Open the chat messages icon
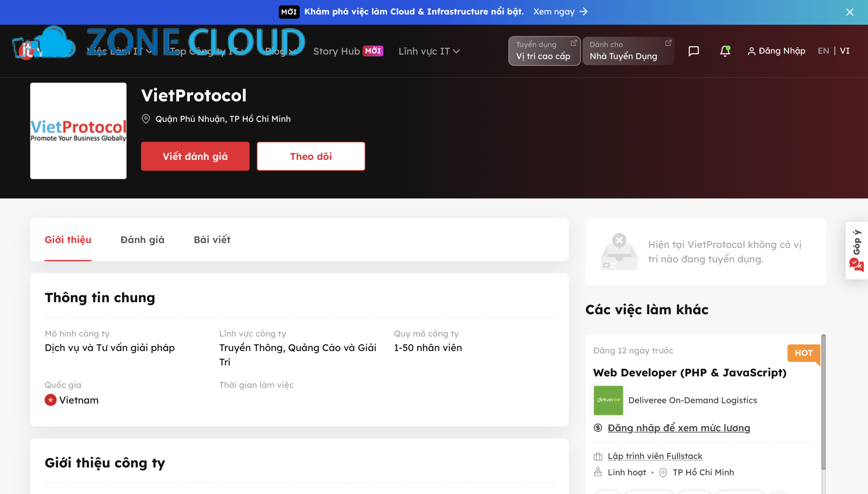 point(694,51)
